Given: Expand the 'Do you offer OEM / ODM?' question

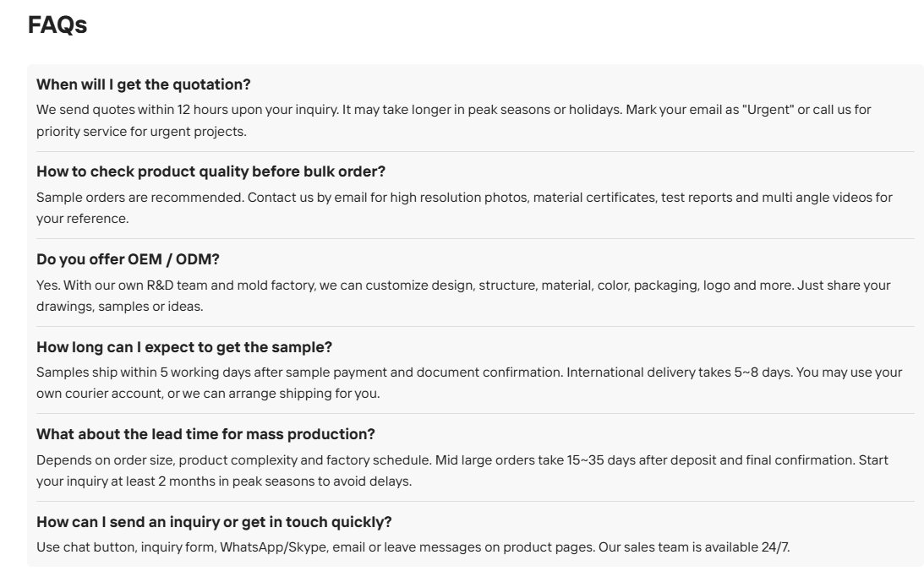Looking at the screenshot, I should click(128, 259).
